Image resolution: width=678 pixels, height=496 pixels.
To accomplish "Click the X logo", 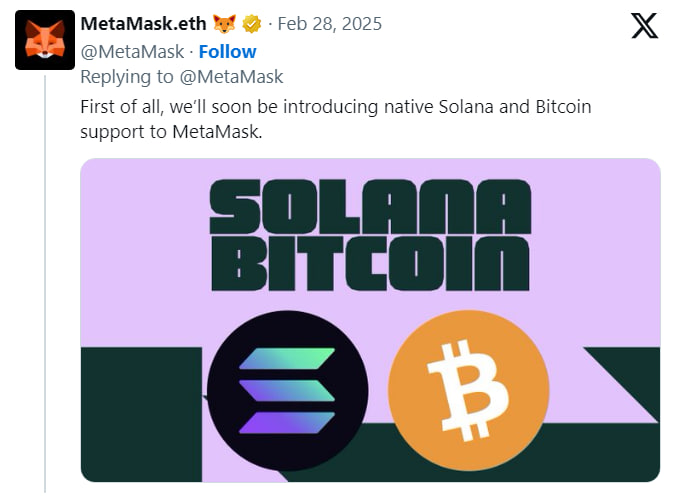I will click(644, 26).
